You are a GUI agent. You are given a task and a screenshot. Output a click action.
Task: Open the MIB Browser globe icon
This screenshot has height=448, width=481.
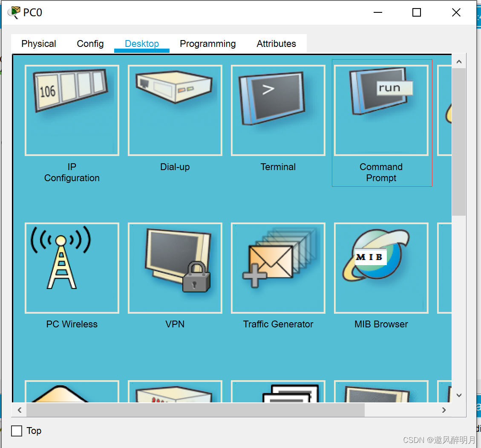click(381, 268)
